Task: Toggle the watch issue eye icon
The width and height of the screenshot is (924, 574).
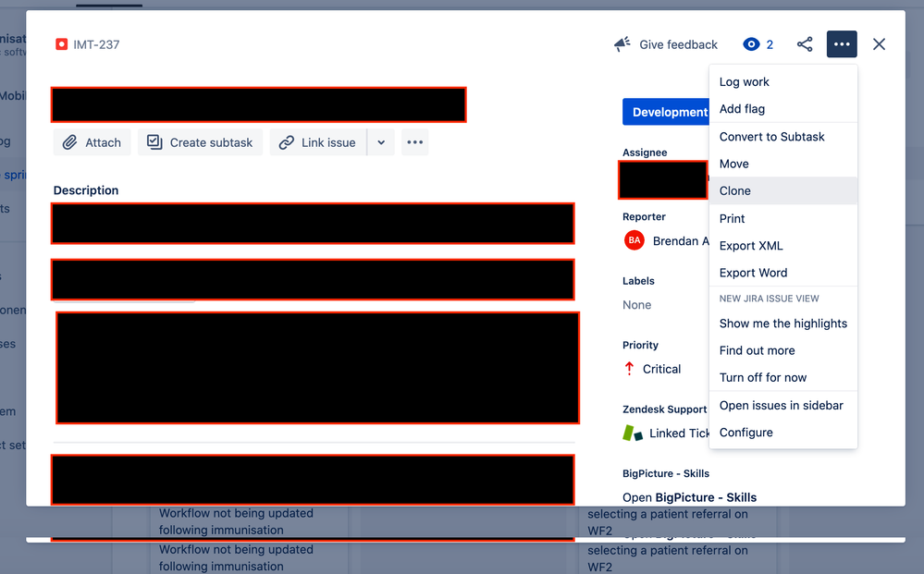Action: pos(751,44)
